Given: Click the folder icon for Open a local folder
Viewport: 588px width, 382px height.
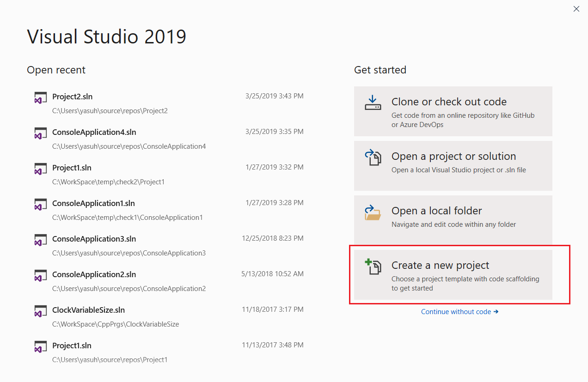Looking at the screenshot, I should pos(373,212).
